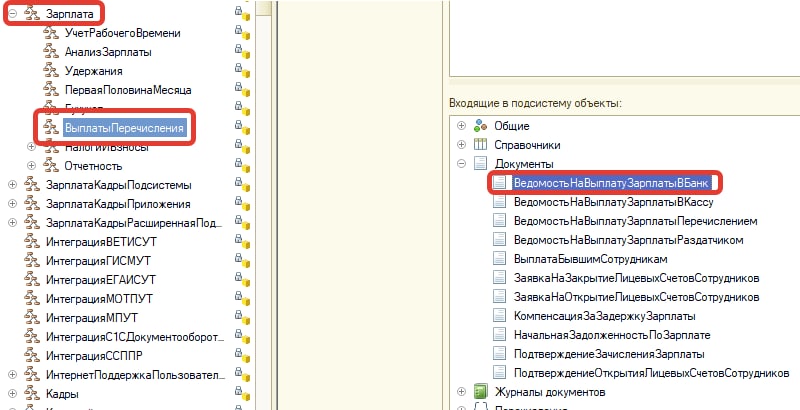Select ВедомостьНаВыплатуЗарплатыВБанк document

tap(611, 183)
